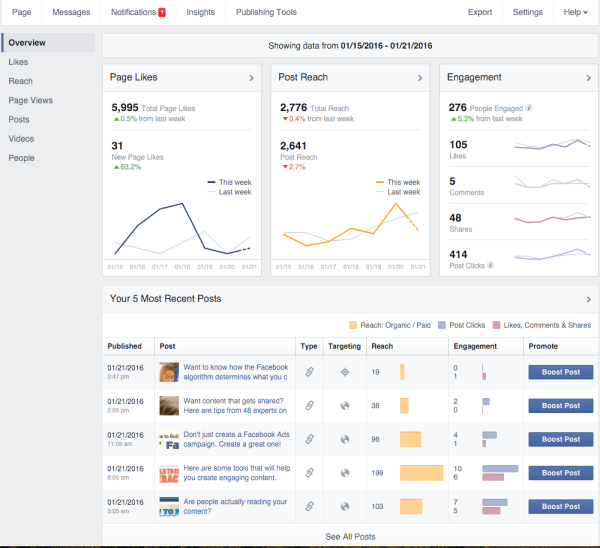Click globe targeting icon for 2:05 pm post
Viewport: 600px width, 548px height.
click(345, 406)
